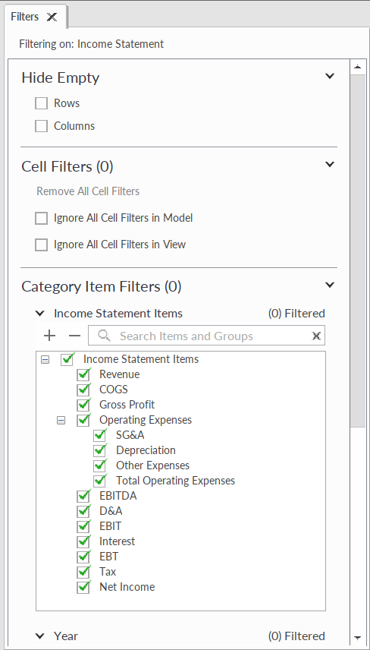Click the Hide Empty heading
The height and width of the screenshot is (650, 370).
[x=60, y=78]
